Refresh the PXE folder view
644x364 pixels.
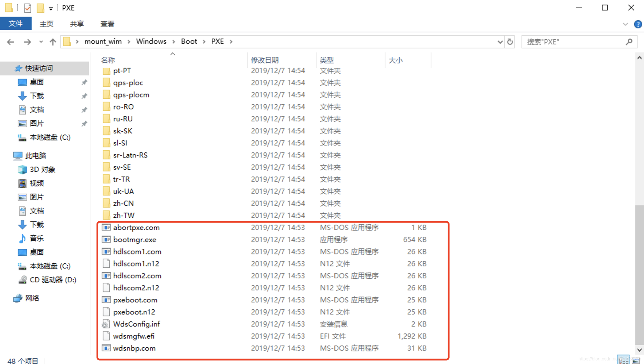click(x=510, y=42)
